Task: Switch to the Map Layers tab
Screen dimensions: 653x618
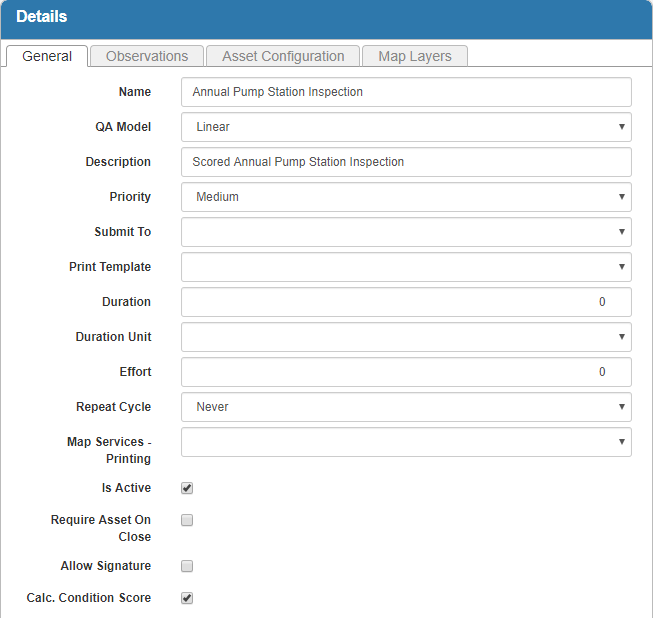Action: tap(414, 57)
